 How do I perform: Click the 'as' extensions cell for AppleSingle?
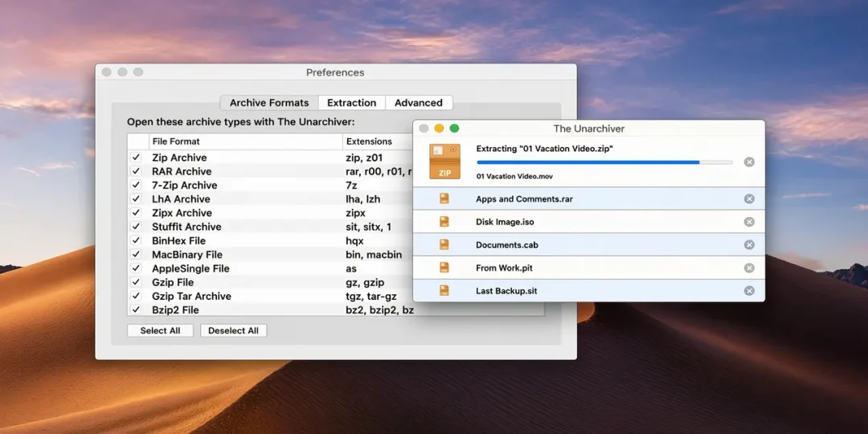pyautogui.click(x=351, y=268)
